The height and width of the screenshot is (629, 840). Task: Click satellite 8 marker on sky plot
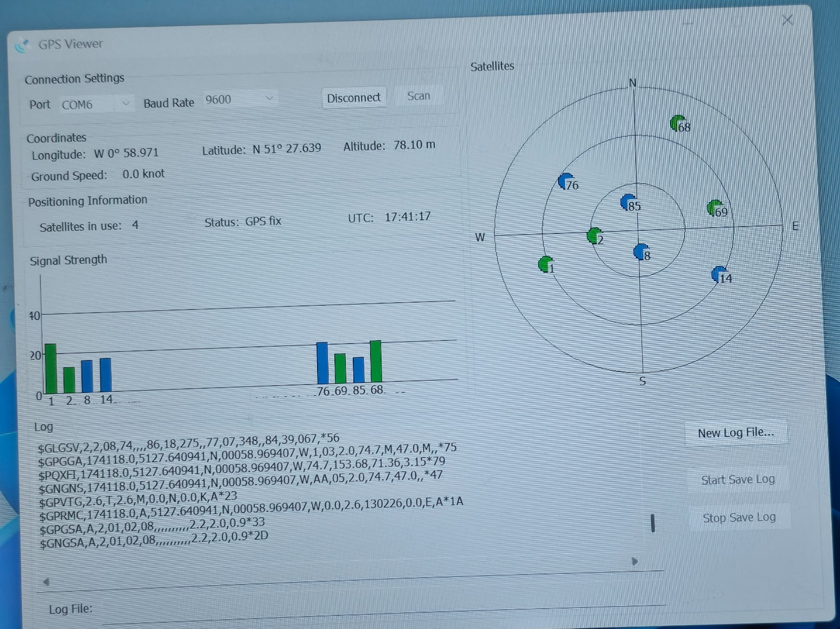[641, 252]
